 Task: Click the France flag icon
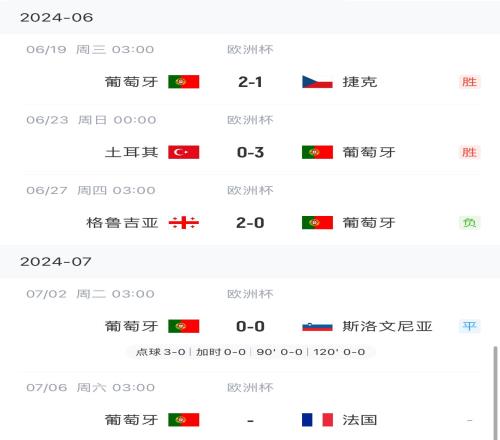pos(317,420)
